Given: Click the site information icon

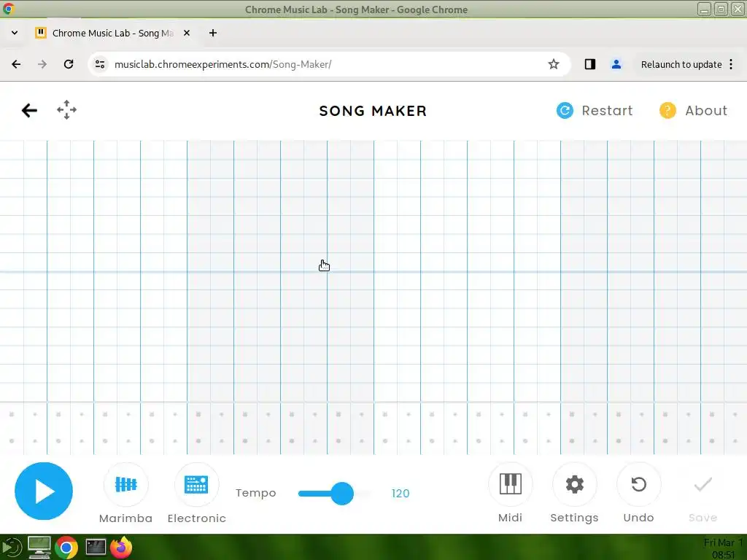Looking at the screenshot, I should pyautogui.click(x=99, y=64).
